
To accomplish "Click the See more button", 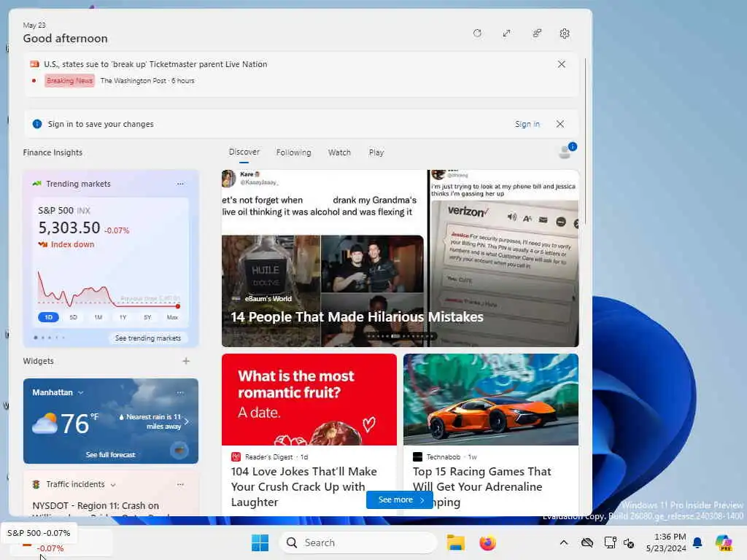I will pyautogui.click(x=399, y=499).
